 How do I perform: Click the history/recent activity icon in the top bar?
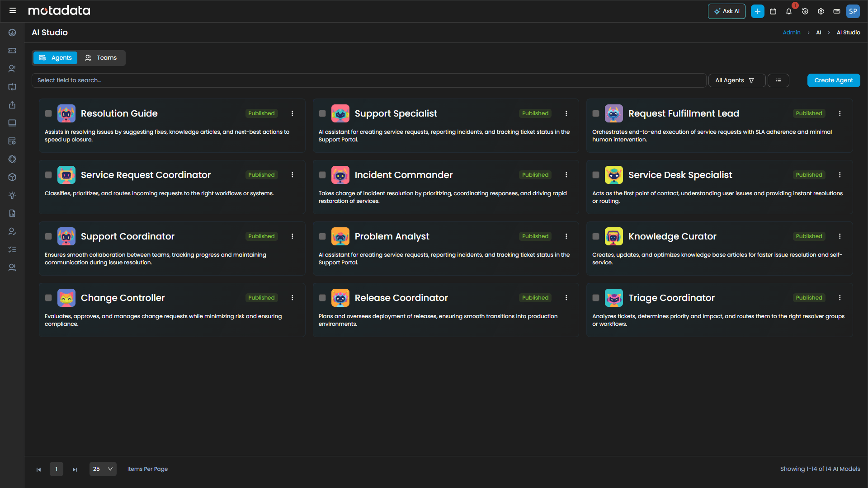click(805, 11)
